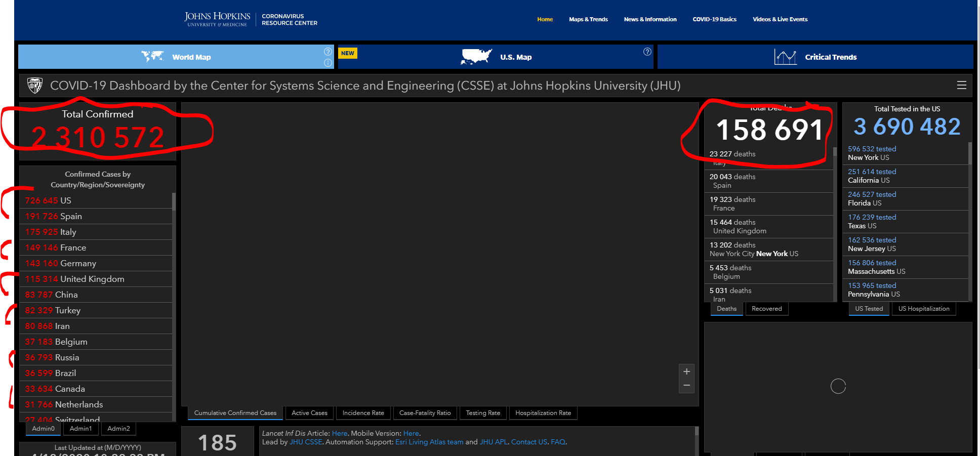Open the hamburger menu on dashboard header
The image size is (980, 456).
[x=962, y=86]
